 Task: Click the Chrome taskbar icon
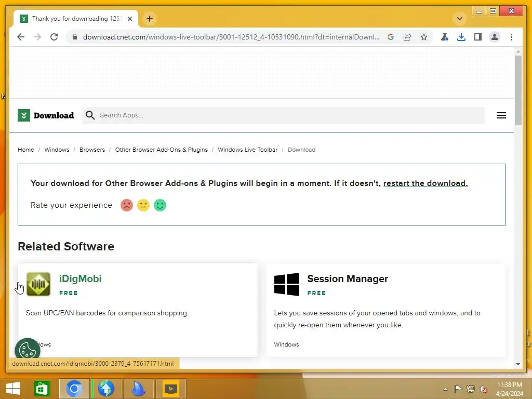[74, 389]
